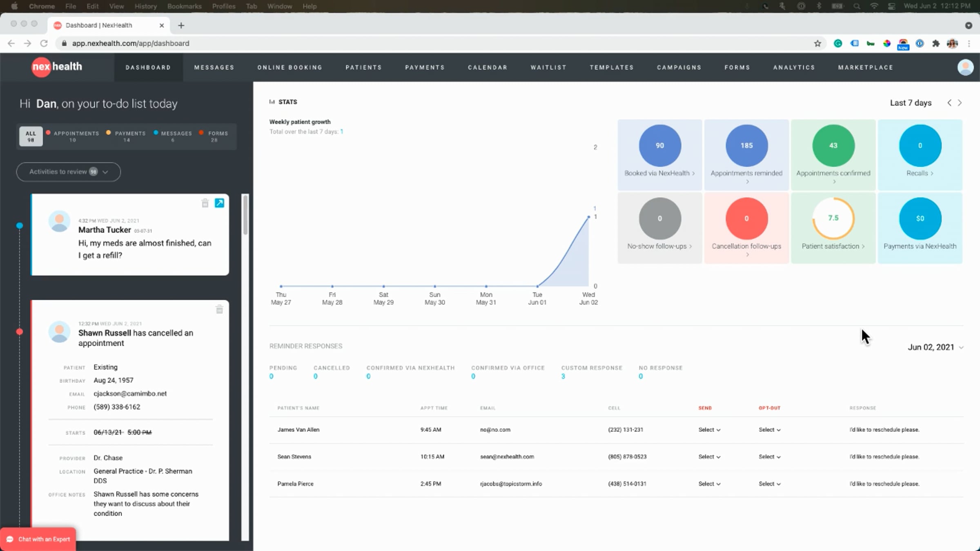Open the Messages tab
The image size is (980, 551).
click(214, 67)
